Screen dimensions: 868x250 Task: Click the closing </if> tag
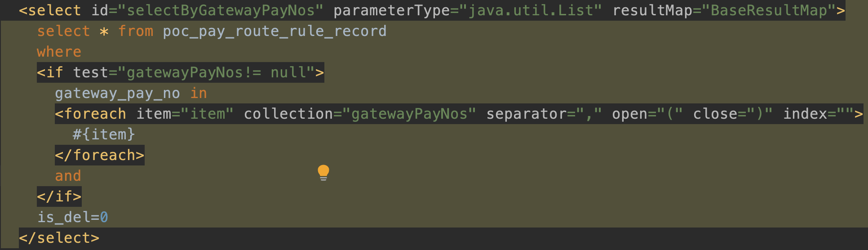[x=59, y=196]
